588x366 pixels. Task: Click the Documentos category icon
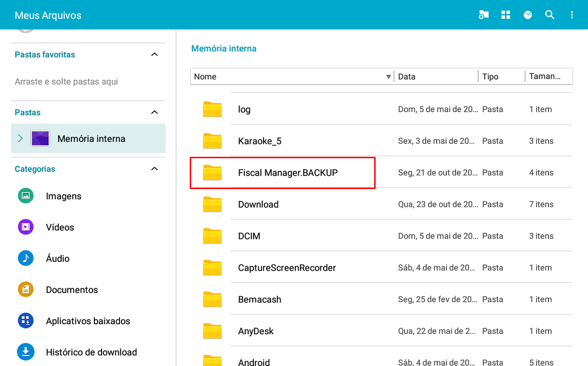click(26, 290)
